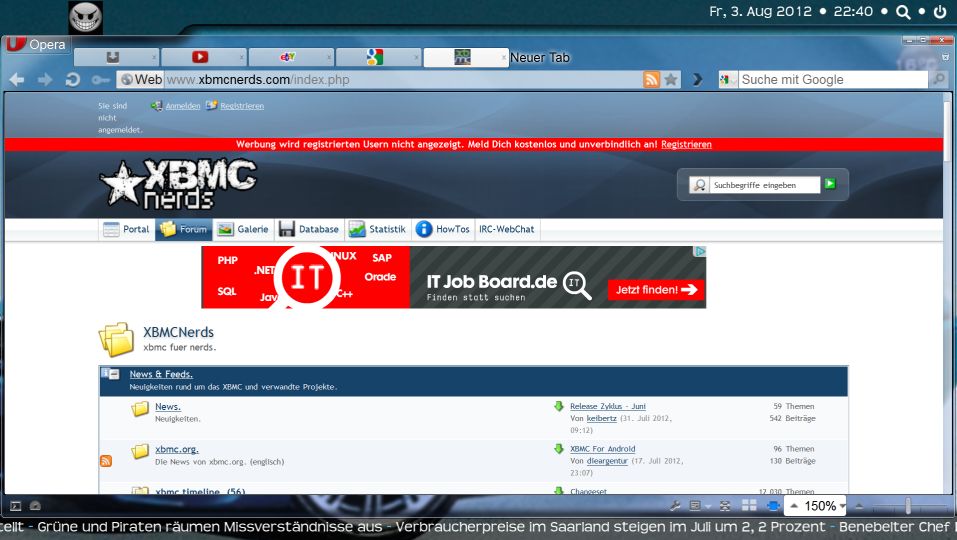Focus the Suche mit Google search field
Screen dimensions: 957x540
click(x=832, y=79)
